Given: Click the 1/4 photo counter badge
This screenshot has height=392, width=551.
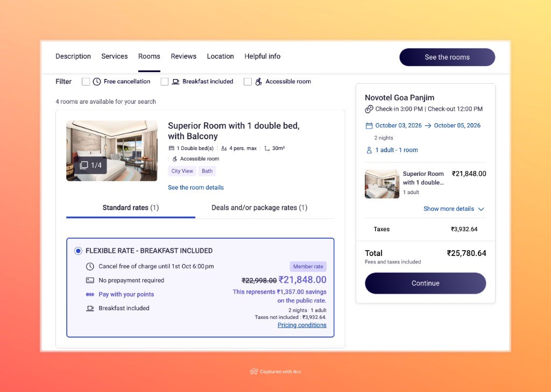Looking at the screenshot, I should [90, 165].
